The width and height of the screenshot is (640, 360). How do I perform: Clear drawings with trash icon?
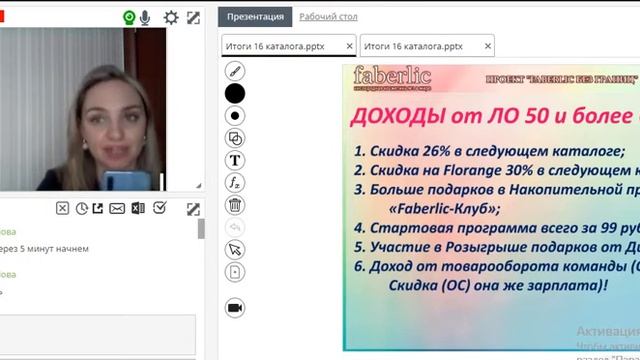[x=235, y=205]
